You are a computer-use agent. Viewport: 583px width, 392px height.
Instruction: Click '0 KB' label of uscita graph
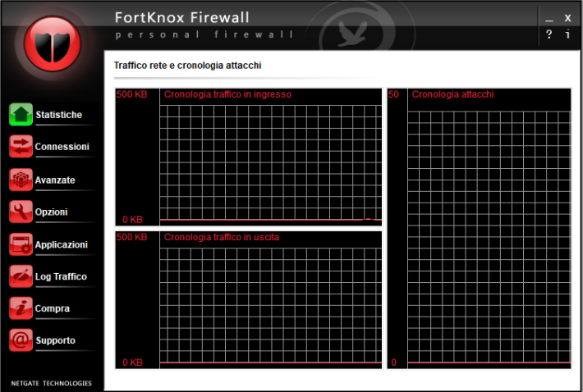pos(133,362)
